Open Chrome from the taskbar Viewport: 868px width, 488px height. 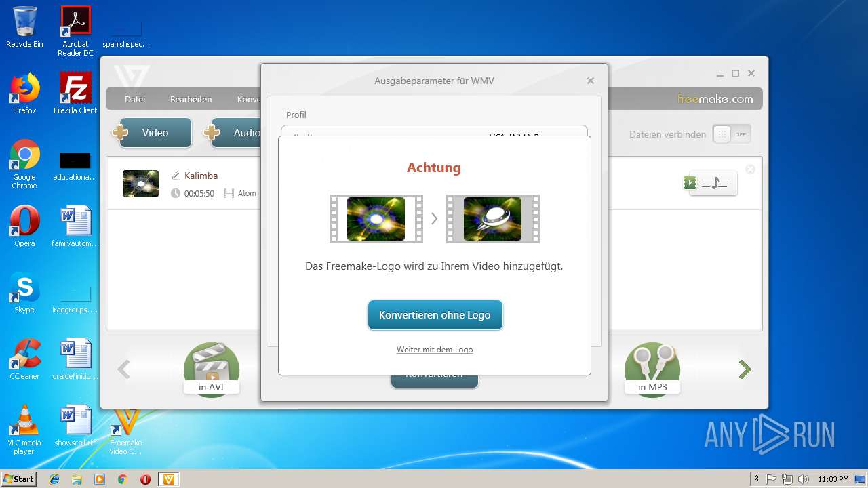click(x=122, y=479)
